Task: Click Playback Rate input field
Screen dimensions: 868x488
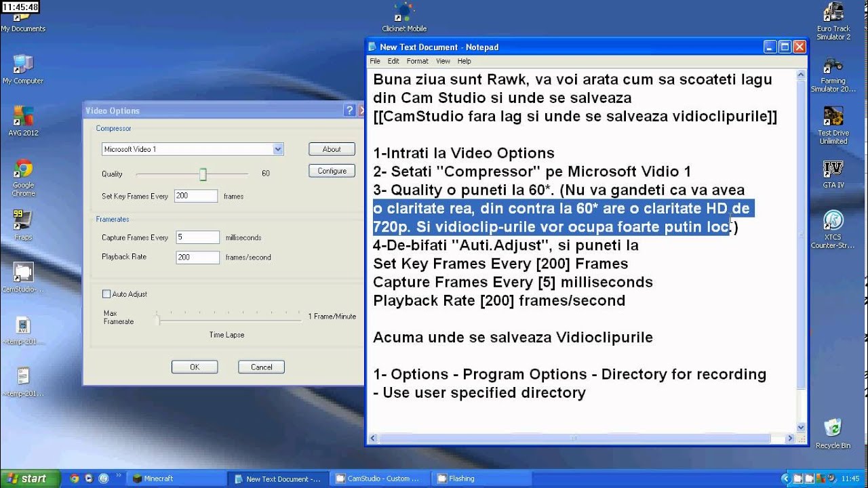Action: click(x=197, y=257)
